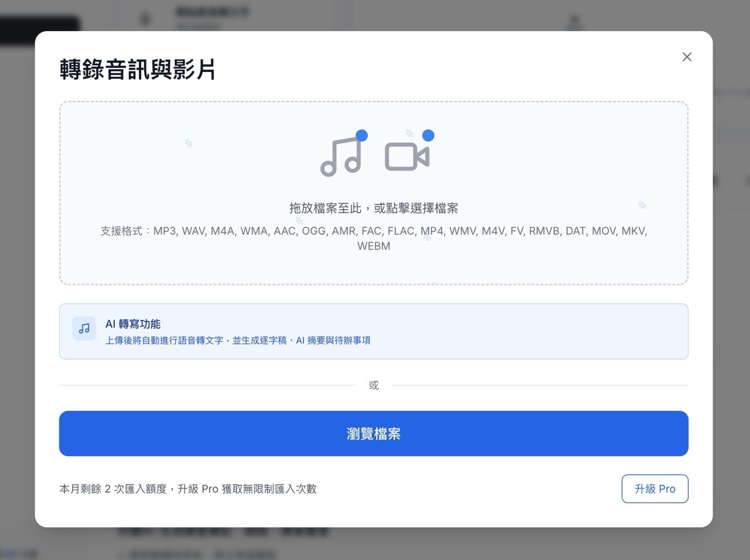This screenshot has width=750, height=560.
Task: Click the 升級 Pro button
Action: coord(654,489)
